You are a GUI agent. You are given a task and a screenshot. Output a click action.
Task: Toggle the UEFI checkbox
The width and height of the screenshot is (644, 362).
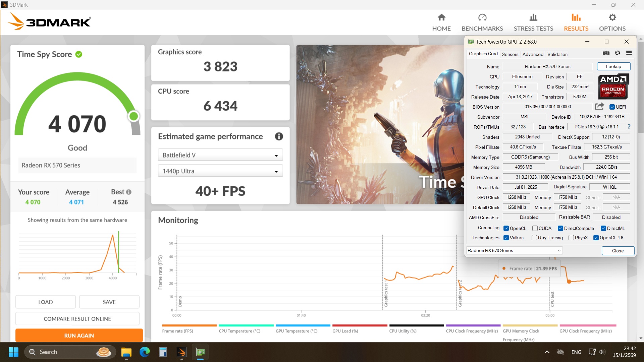pos(612,107)
